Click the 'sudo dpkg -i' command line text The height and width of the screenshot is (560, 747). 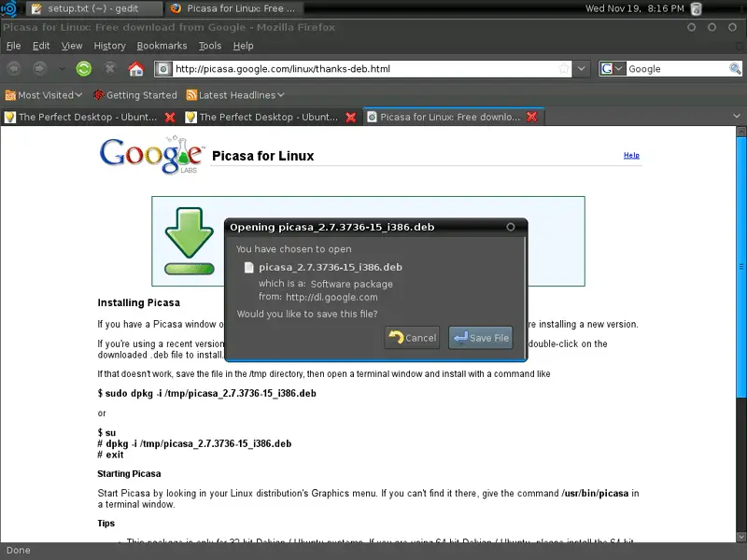pos(206,393)
